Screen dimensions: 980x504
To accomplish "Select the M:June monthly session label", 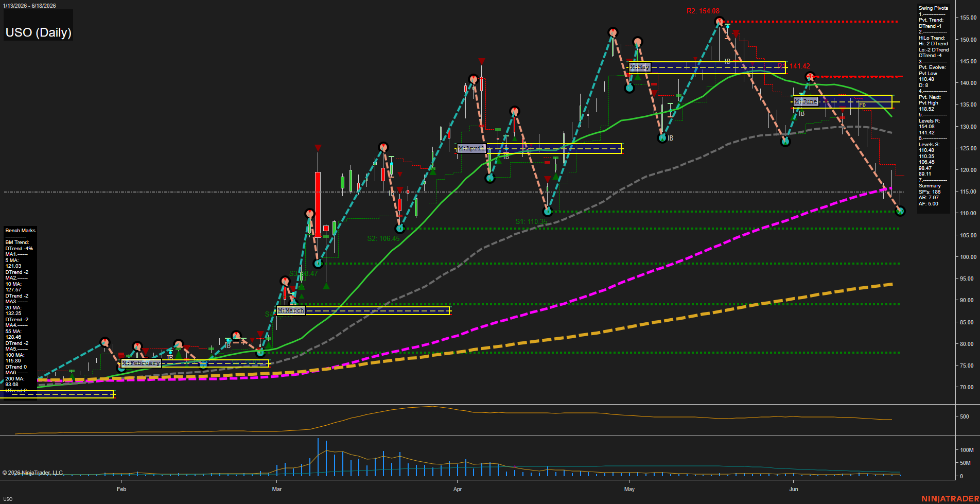I will 806,101.
